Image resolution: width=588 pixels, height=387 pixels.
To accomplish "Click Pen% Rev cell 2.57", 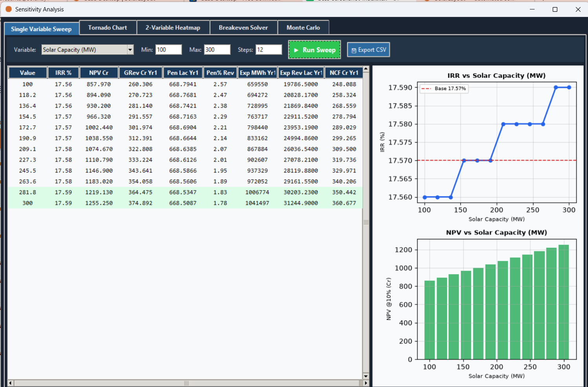I will tap(220, 84).
